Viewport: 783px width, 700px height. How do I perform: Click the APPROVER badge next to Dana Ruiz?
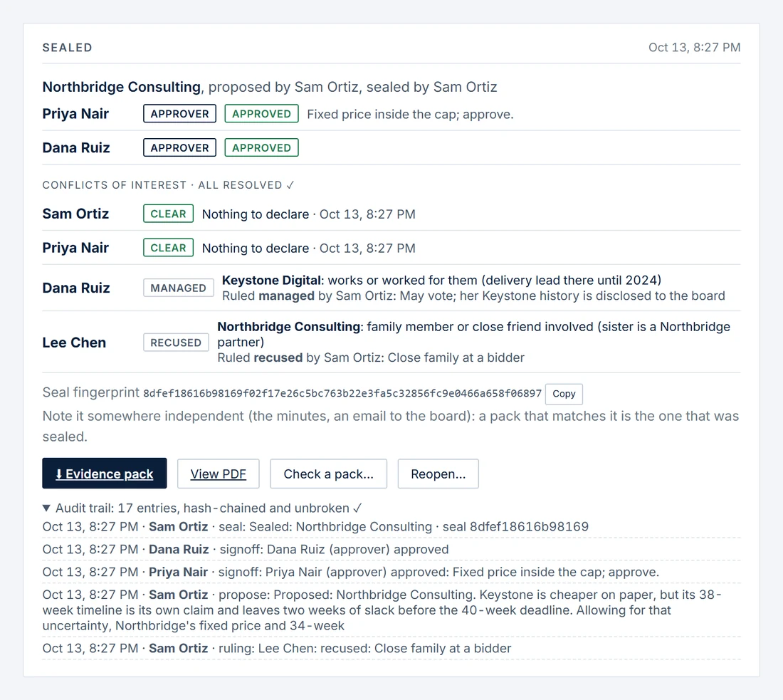coord(180,148)
